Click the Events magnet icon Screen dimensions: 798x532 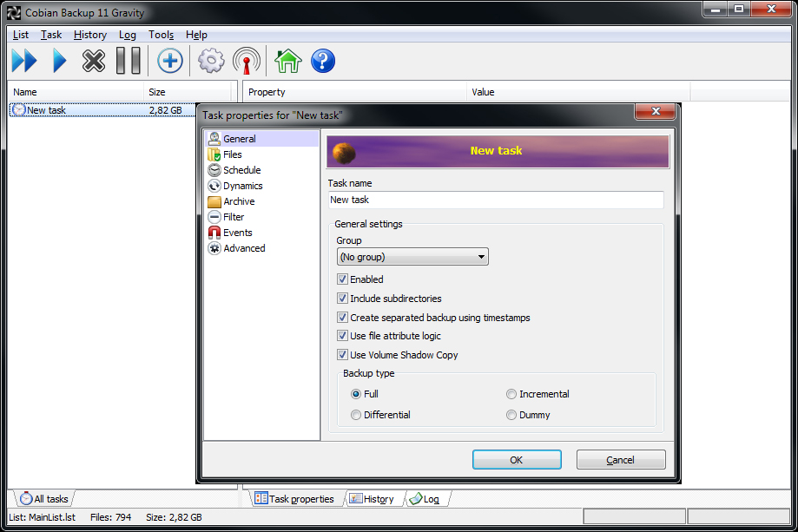click(x=214, y=233)
